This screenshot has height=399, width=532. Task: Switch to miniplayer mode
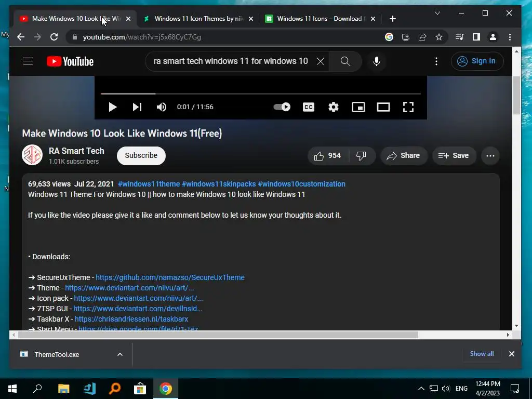[x=358, y=107]
